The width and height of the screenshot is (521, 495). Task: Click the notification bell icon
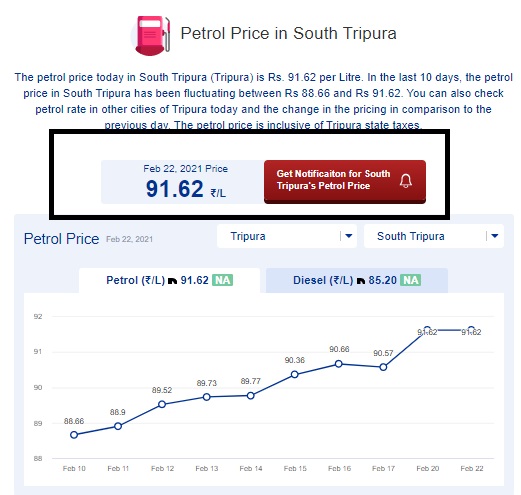pos(406,181)
